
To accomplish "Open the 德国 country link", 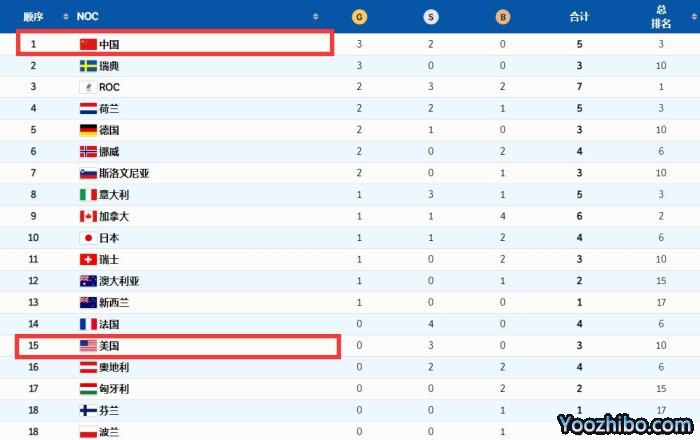I will [x=109, y=130].
